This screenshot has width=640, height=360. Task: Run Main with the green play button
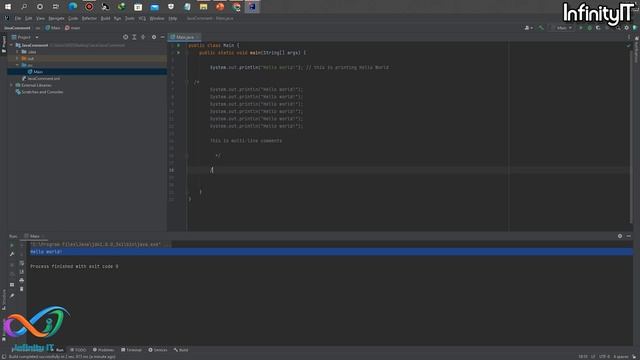click(x=581, y=28)
